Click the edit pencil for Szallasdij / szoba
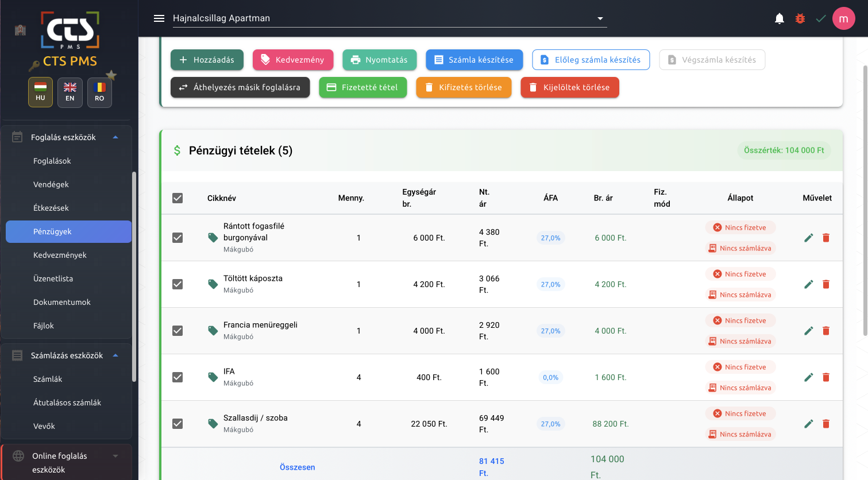The width and height of the screenshot is (868, 480). pos(808,424)
